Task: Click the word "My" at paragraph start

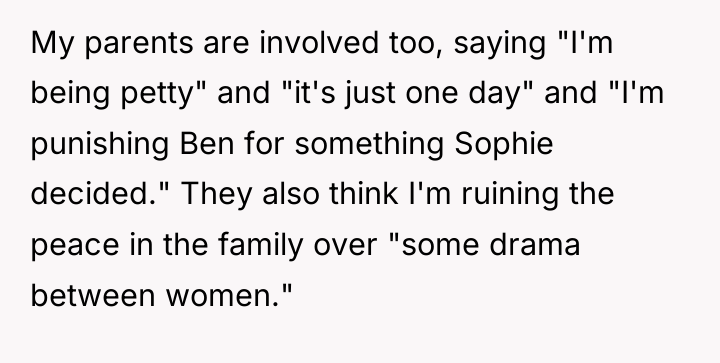Action: [51, 45]
